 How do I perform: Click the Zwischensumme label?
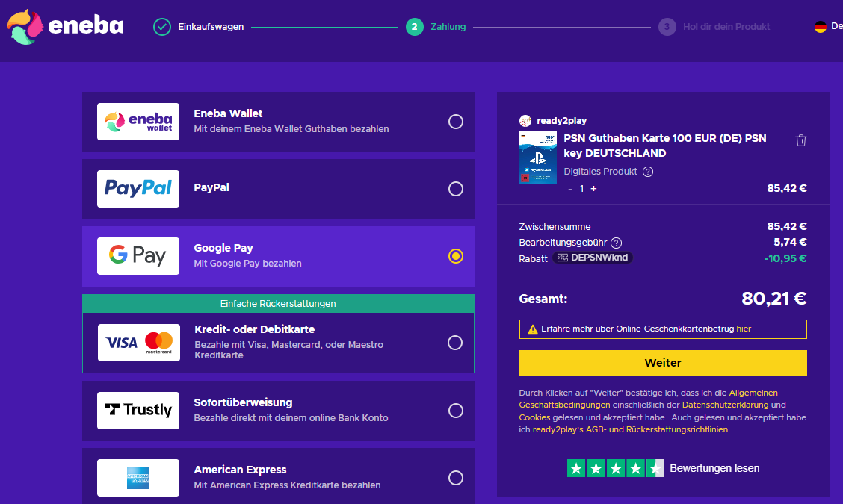coord(555,227)
